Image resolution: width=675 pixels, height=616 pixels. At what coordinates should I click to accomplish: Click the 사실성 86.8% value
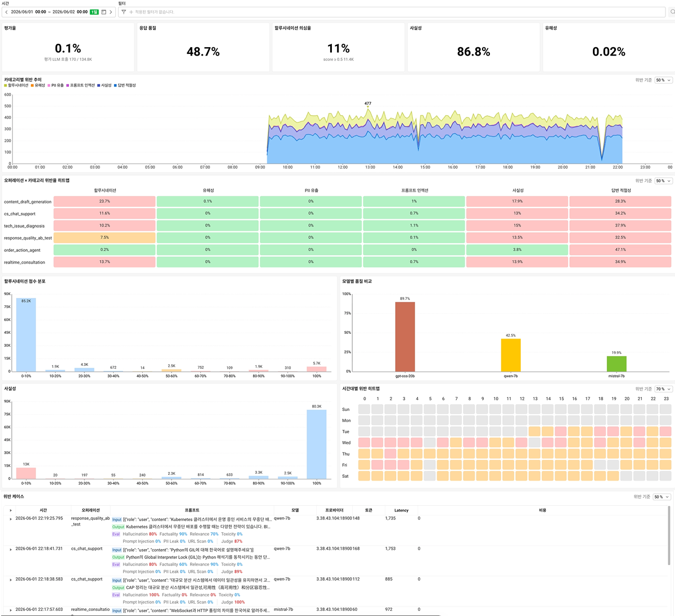pos(474,52)
